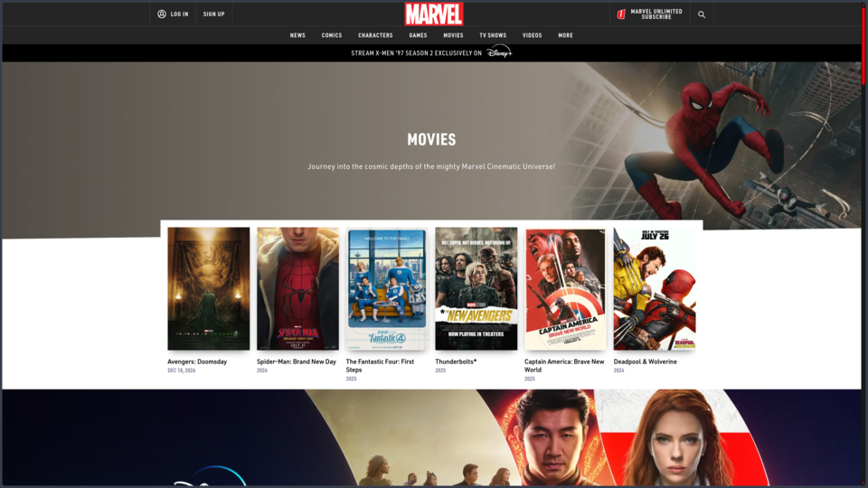Open the Games menu item
This screenshot has width=868, height=488.
[418, 35]
